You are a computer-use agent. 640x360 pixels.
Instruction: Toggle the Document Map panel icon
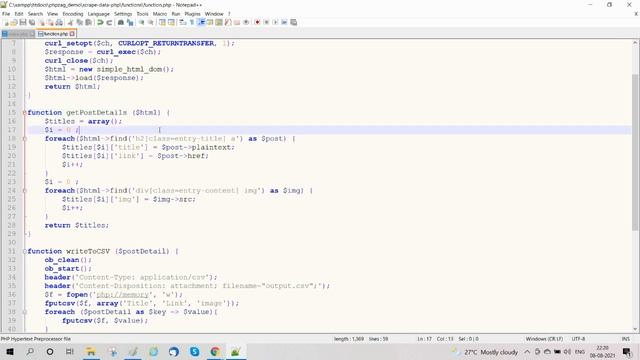[x=219, y=22]
